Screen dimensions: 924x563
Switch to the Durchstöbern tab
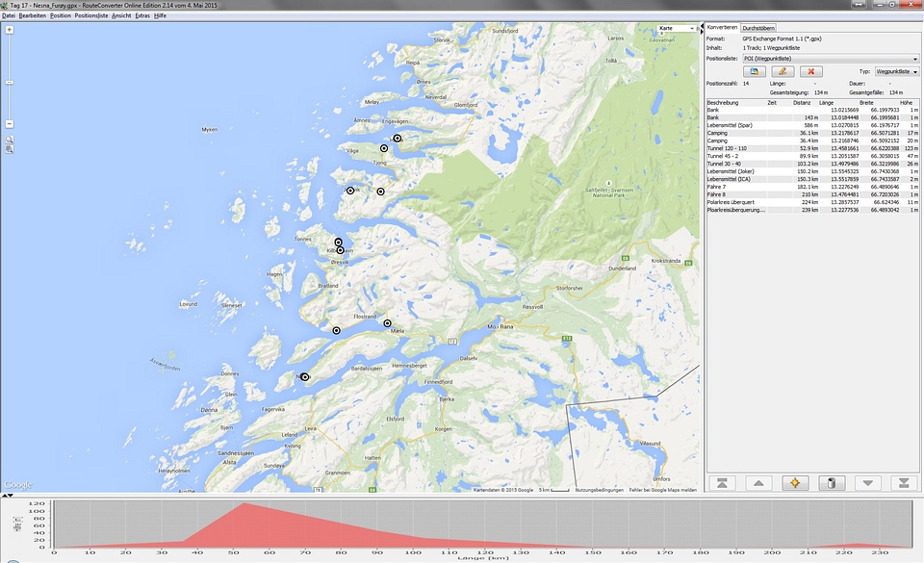758,28
